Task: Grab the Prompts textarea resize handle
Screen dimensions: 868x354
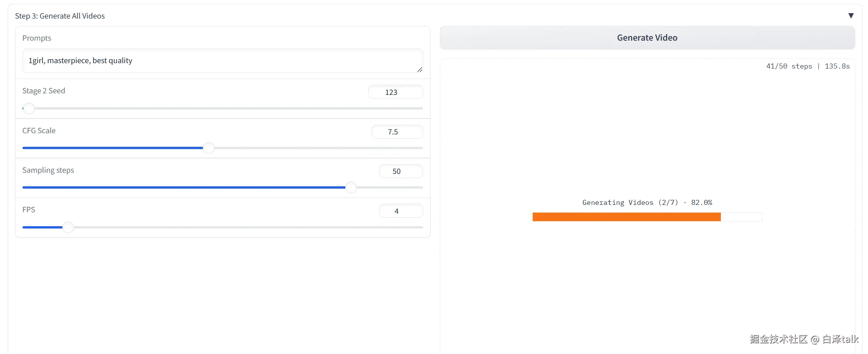Action: pos(419,70)
